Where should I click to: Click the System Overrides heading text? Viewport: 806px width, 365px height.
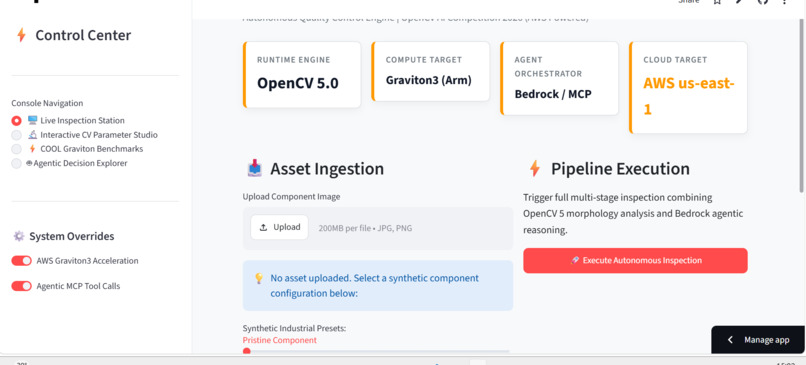[x=71, y=236]
